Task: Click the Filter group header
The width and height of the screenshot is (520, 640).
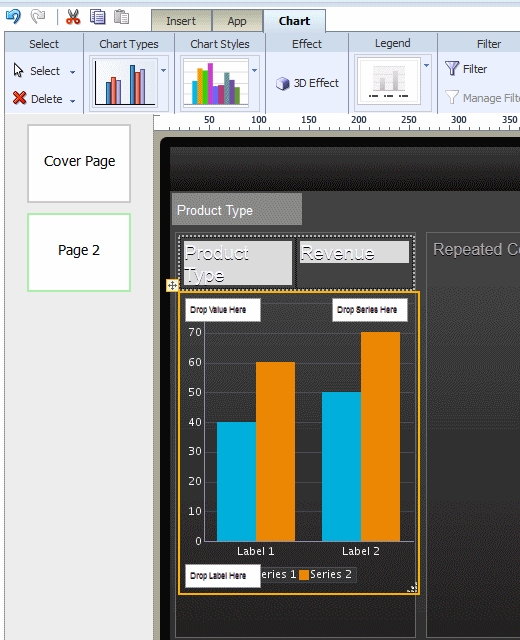Action: [x=489, y=44]
